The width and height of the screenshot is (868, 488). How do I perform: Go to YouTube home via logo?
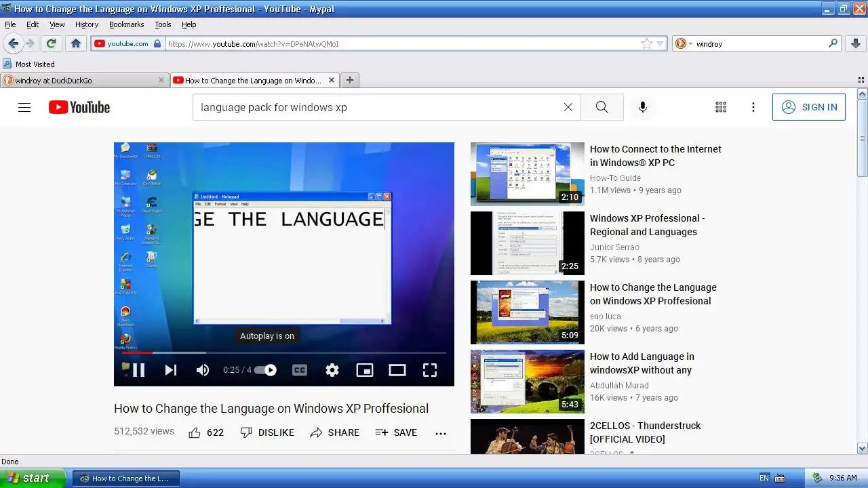pos(79,107)
